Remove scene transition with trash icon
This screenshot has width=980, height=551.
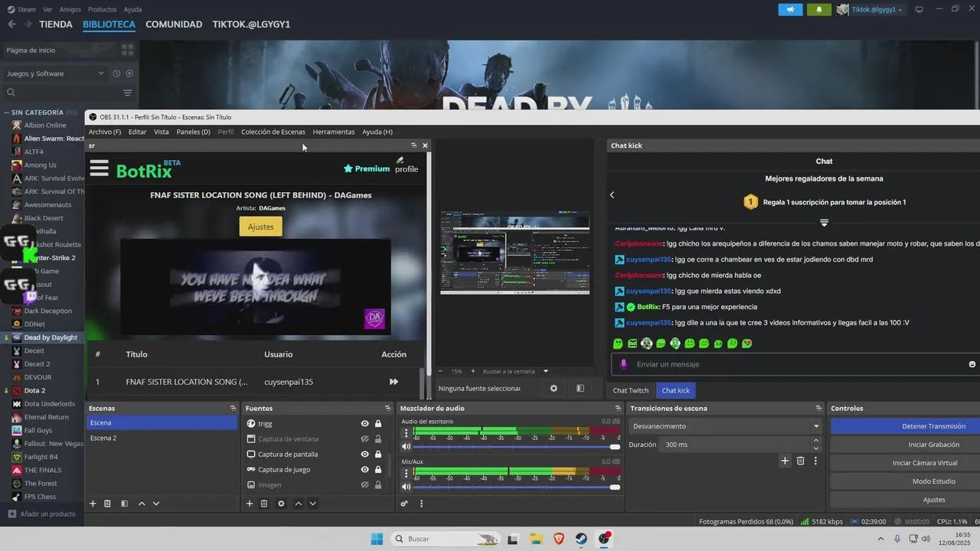click(800, 461)
